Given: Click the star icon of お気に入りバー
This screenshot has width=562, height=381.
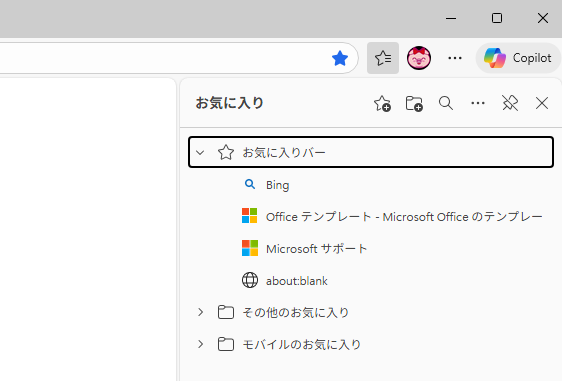Looking at the screenshot, I should pos(226,152).
